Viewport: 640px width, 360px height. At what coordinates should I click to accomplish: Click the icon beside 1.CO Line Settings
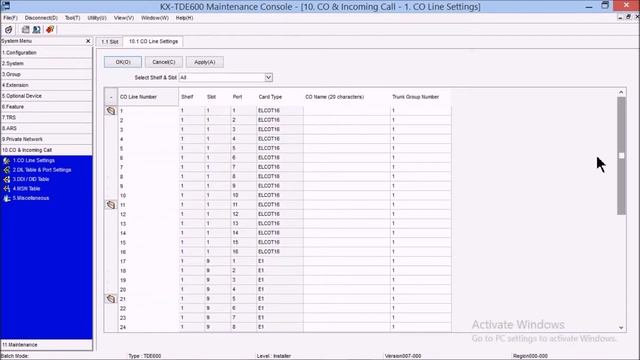[7, 160]
